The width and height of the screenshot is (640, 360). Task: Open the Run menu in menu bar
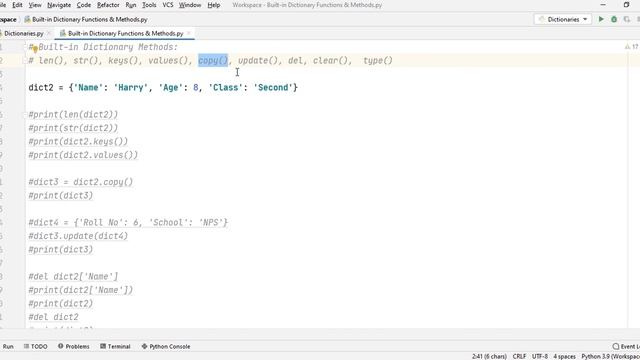pos(131,5)
